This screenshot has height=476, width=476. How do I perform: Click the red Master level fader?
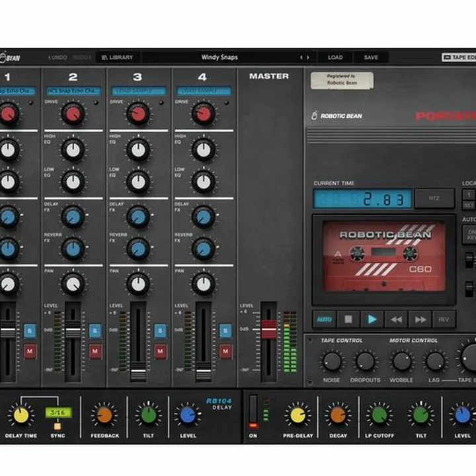268,329
